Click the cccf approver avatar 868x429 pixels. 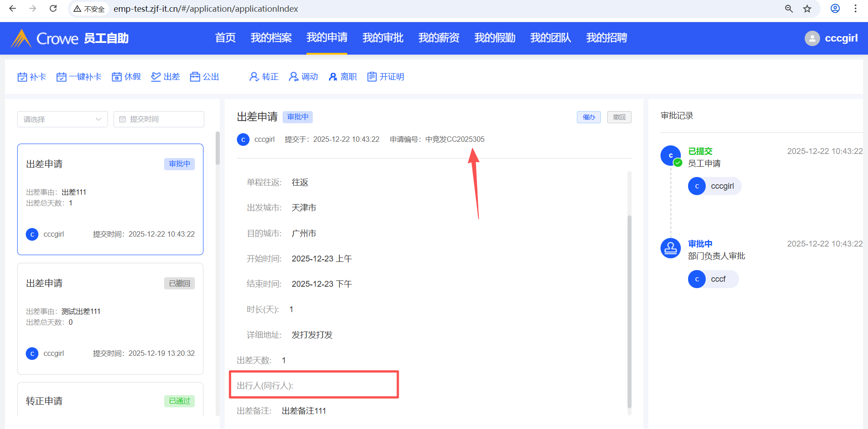coord(697,279)
